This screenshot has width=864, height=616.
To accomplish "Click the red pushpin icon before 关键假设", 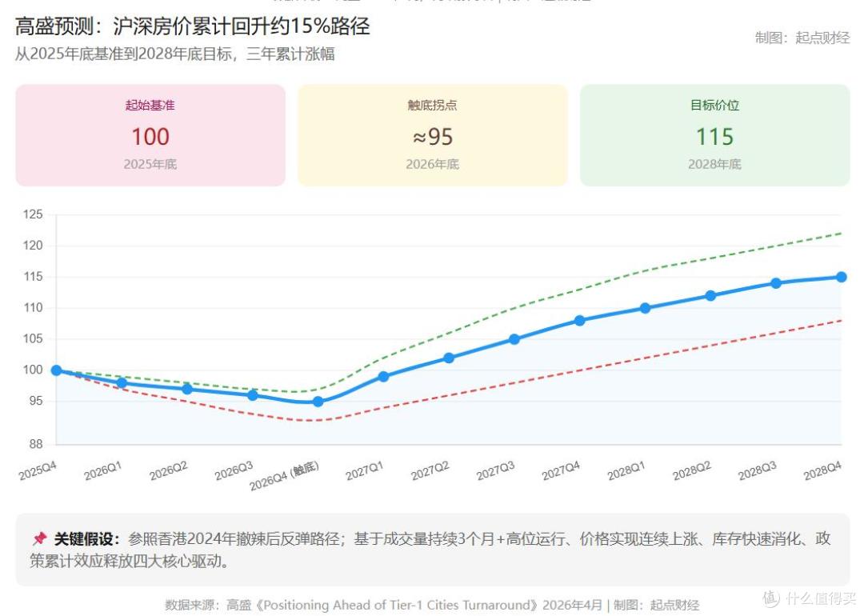I will 39,538.
